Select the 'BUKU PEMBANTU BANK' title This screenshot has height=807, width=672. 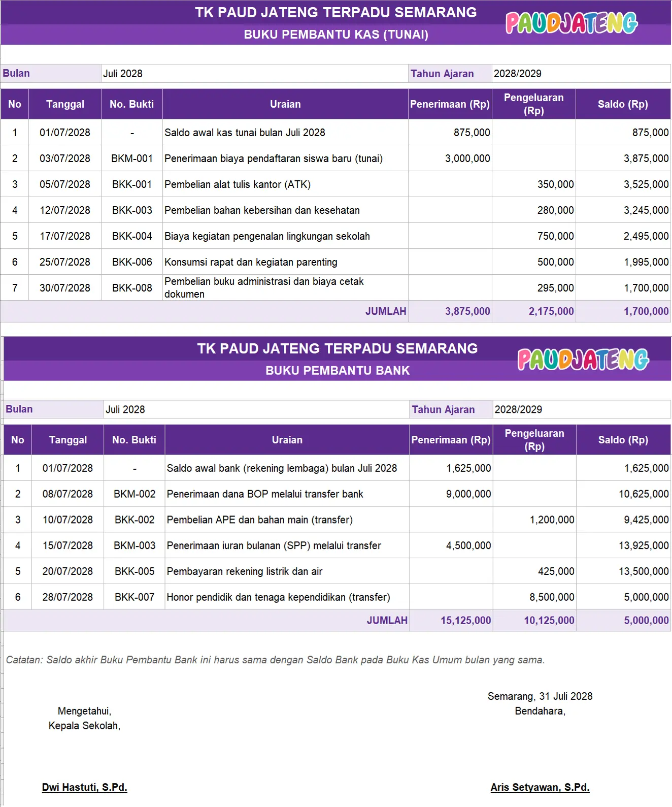[x=338, y=371]
